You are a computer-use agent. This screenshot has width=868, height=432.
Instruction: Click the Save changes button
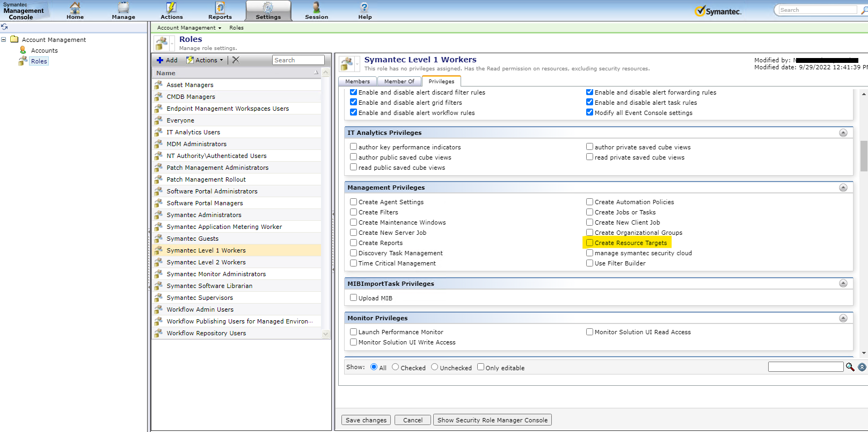(x=366, y=420)
